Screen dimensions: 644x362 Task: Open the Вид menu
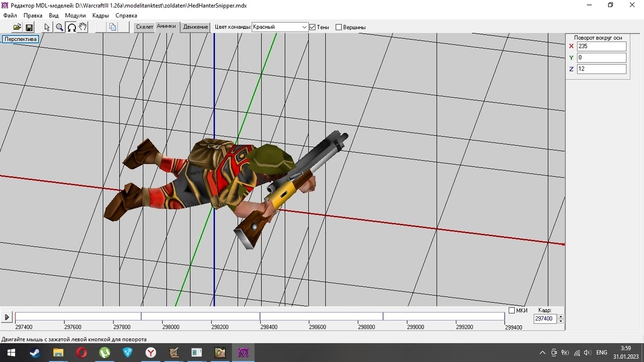point(54,16)
